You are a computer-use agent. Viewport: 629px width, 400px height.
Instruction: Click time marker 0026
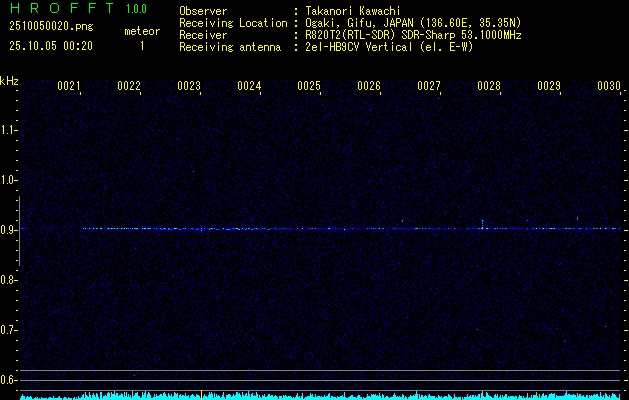pos(369,86)
